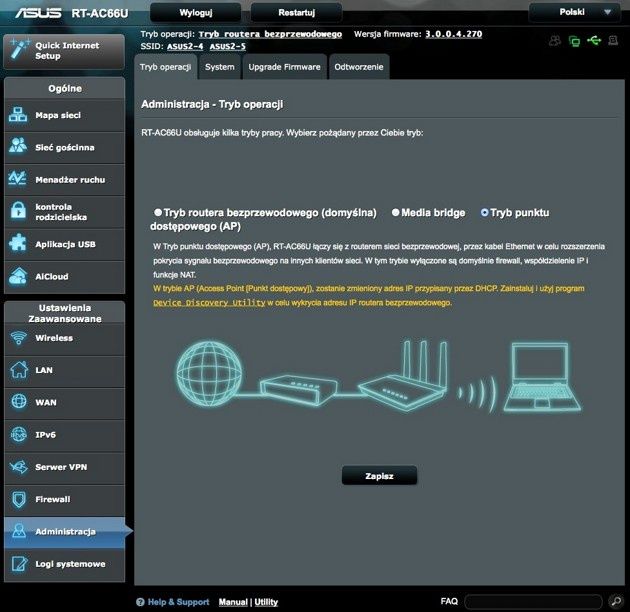Click the WAN globe icon

pos(18,401)
